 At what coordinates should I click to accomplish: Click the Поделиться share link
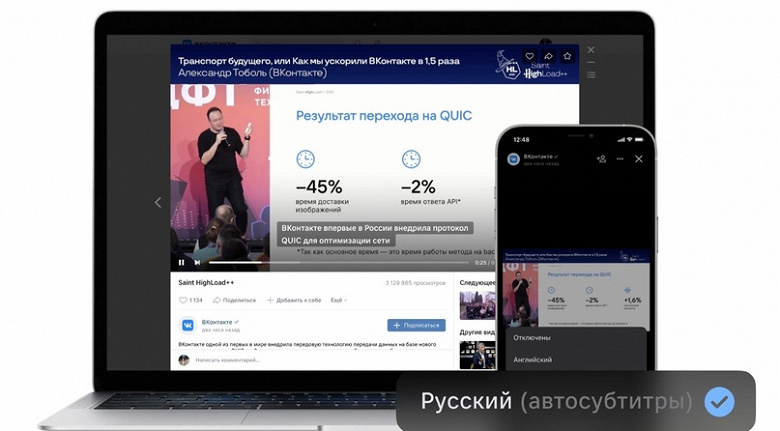234,300
